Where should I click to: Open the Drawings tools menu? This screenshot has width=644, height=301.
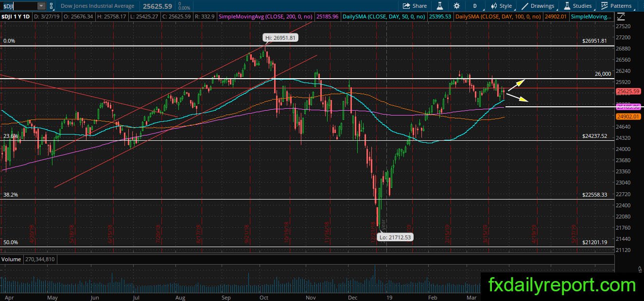538,6
